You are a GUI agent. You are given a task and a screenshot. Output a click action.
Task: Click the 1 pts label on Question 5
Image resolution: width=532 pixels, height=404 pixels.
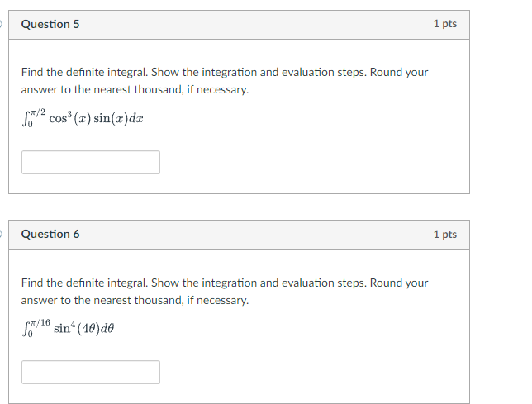click(444, 25)
